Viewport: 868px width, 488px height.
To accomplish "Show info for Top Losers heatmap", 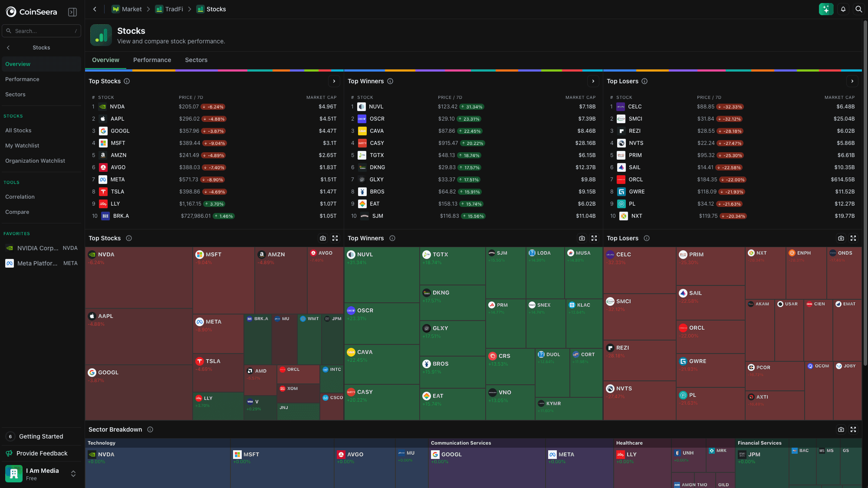I will (647, 238).
